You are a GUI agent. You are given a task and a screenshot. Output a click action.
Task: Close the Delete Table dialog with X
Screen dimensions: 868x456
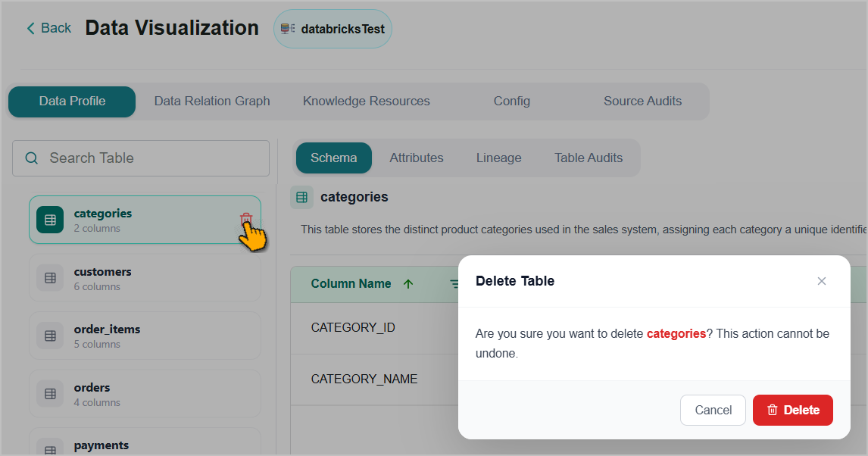[822, 281]
